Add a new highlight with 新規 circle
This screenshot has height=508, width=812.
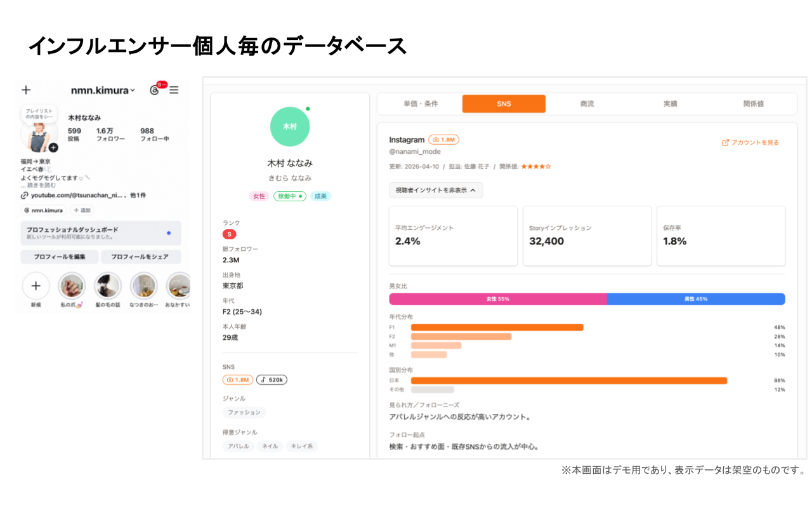(36, 286)
